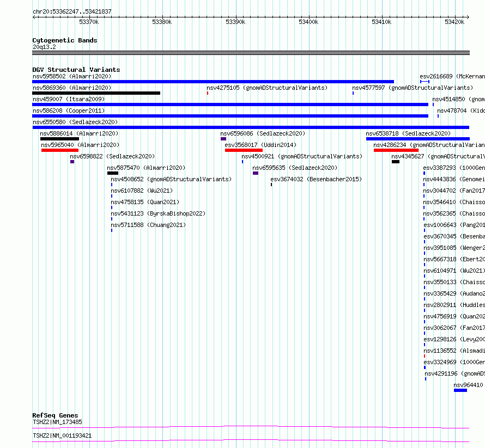Viewport: 485px width, 448px height.
Task: Click the esv3324969 variant label
Action: click(454, 362)
